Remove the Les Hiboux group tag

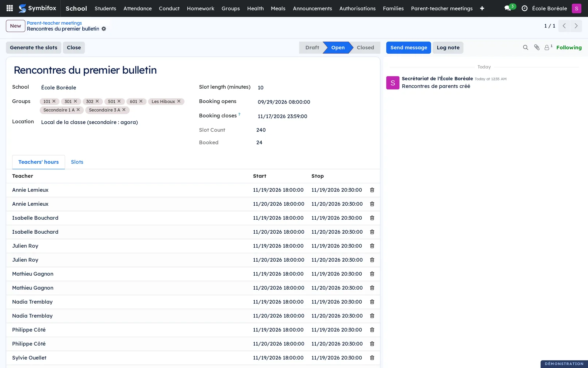179,101
